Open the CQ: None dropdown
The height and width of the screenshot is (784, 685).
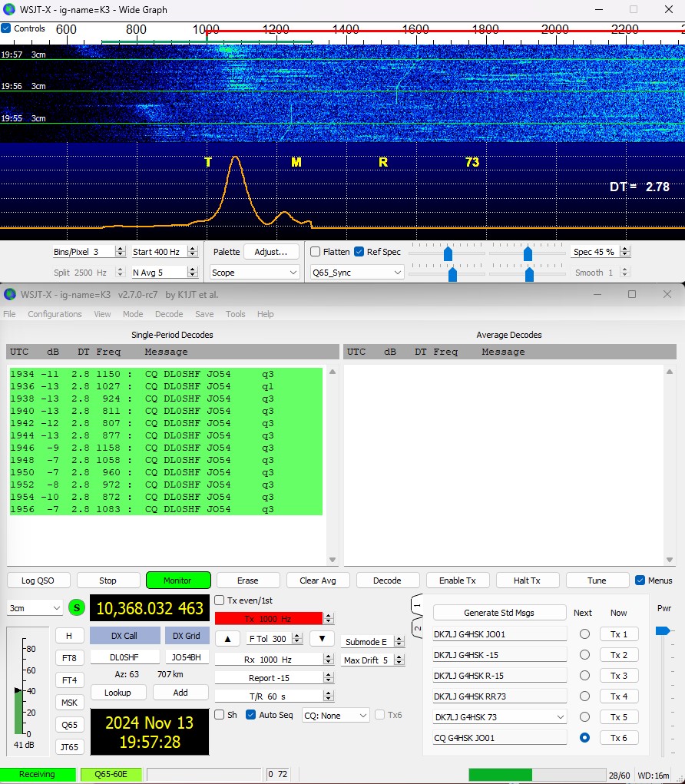tap(336, 715)
